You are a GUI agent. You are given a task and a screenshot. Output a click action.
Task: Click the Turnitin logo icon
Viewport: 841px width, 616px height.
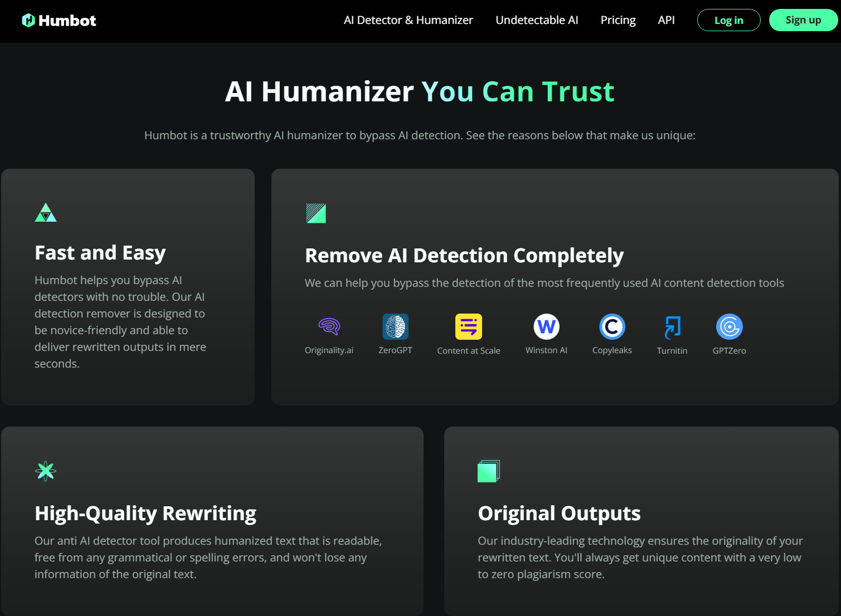[672, 327]
